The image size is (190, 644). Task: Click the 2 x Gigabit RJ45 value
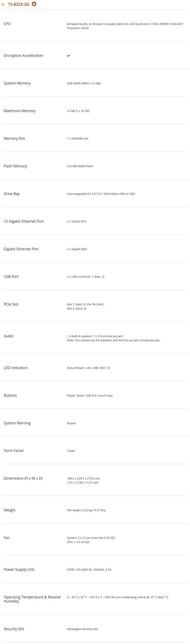77,249
